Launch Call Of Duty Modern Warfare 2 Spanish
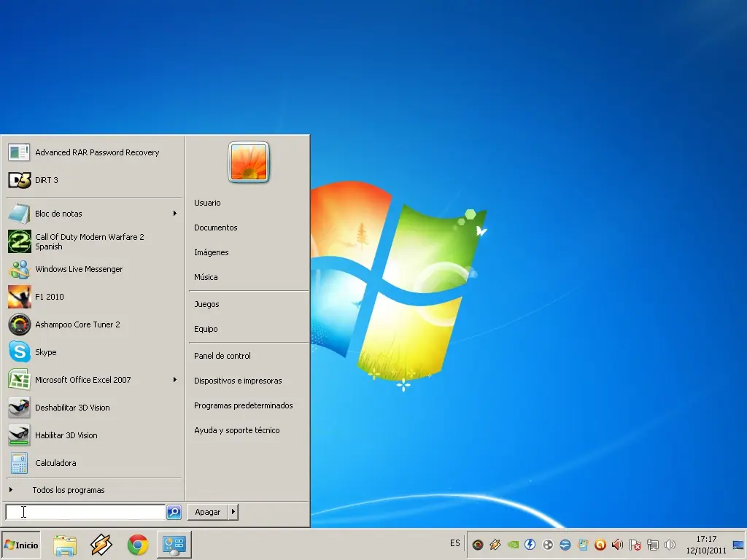This screenshot has height=560, width=747. tap(94, 241)
